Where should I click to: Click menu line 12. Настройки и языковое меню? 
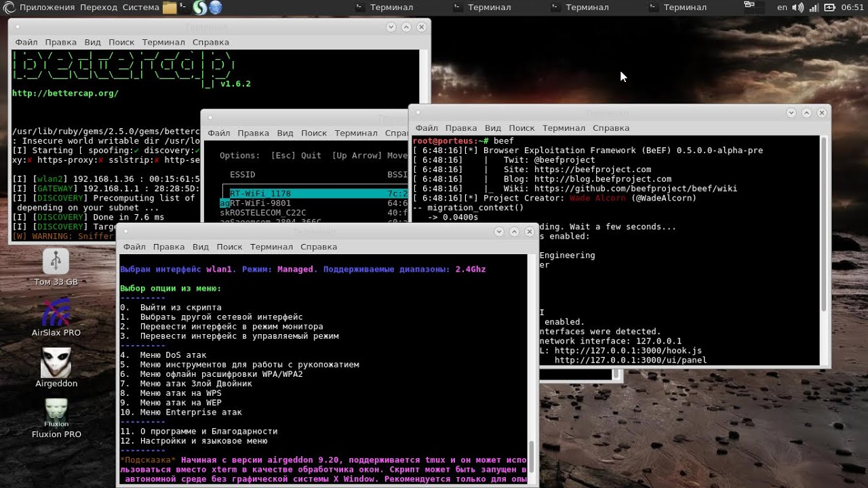point(194,441)
